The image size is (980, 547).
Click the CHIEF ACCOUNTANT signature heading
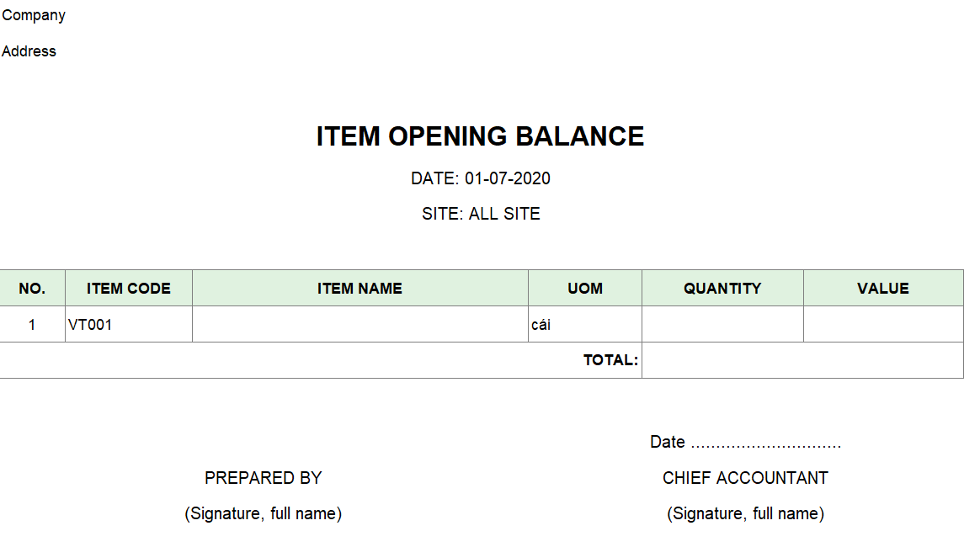(x=745, y=478)
